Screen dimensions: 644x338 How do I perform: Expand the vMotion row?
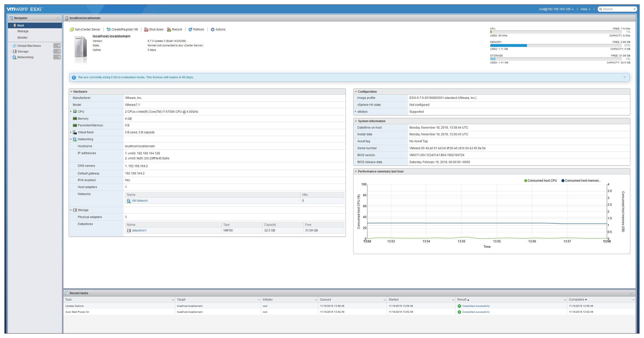355,112
